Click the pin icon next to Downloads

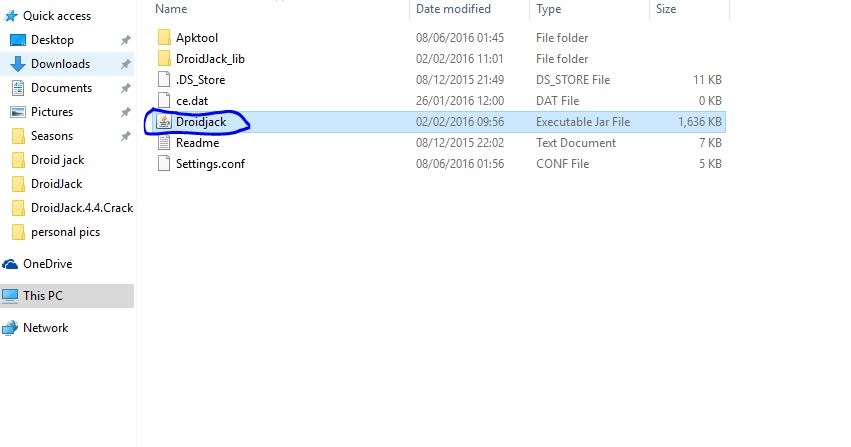(125, 64)
